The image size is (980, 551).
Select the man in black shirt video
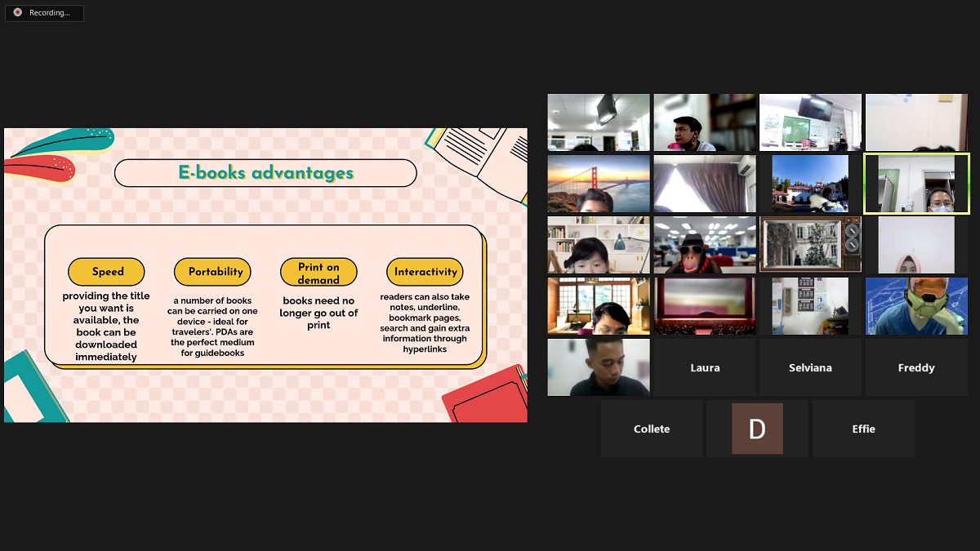599,367
